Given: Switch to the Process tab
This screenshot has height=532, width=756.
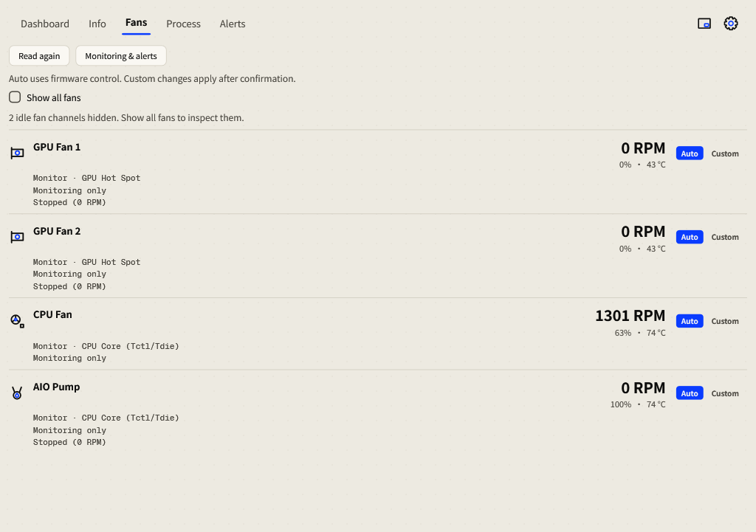Looking at the screenshot, I should pyautogui.click(x=183, y=24).
